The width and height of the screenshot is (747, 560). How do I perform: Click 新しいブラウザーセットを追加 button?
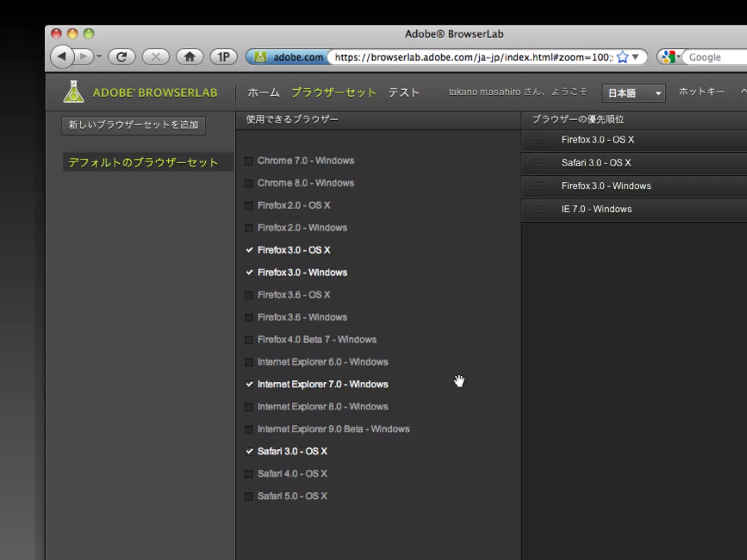click(133, 125)
